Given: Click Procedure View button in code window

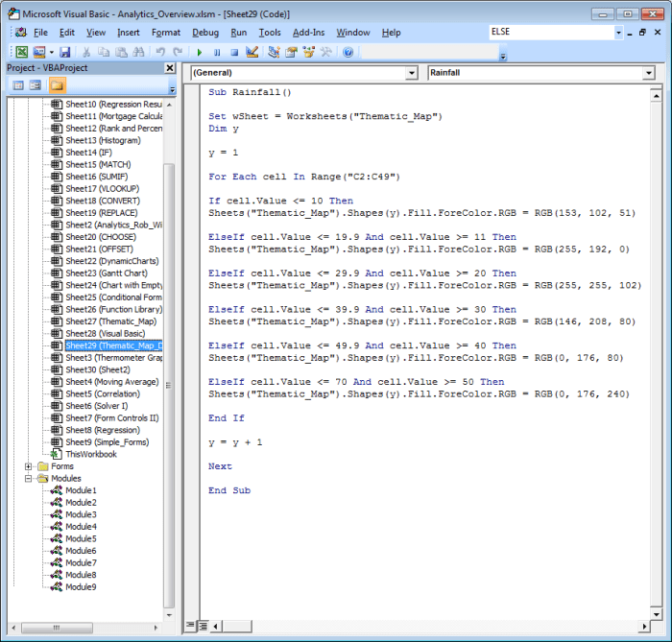Looking at the screenshot, I should 190,626.
